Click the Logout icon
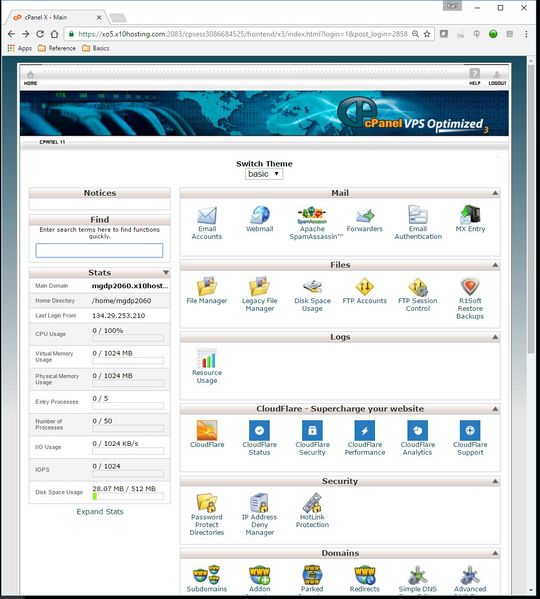This screenshot has width=540, height=599. pyautogui.click(x=497, y=78)
